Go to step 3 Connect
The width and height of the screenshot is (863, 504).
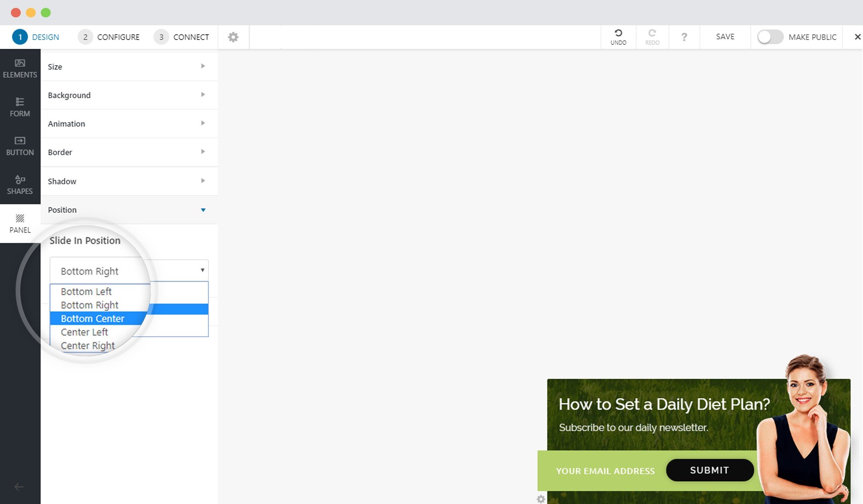tap(182, 37)
